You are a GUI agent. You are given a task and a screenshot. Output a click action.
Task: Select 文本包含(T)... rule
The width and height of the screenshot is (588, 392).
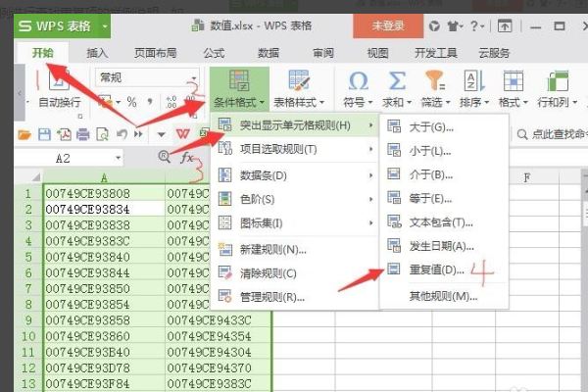(444, 222)
